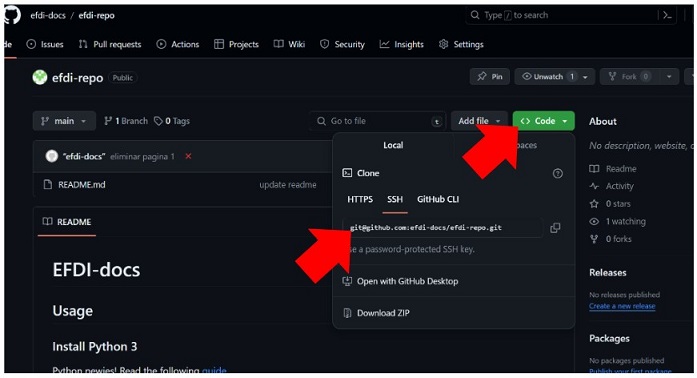The image size is (697, 378).
Task: Click the README.md file icon
Action: point(48,185)
